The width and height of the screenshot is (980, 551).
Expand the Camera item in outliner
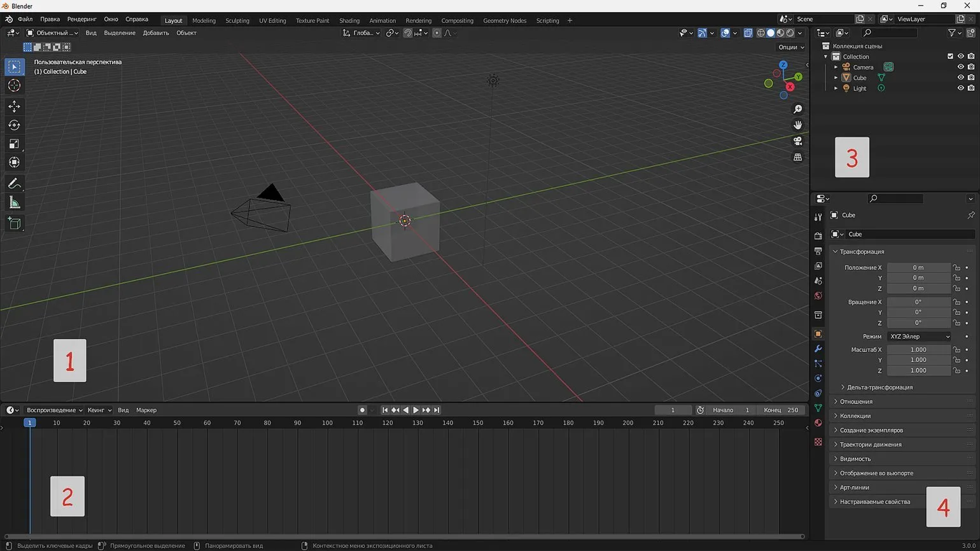(836, 67)
